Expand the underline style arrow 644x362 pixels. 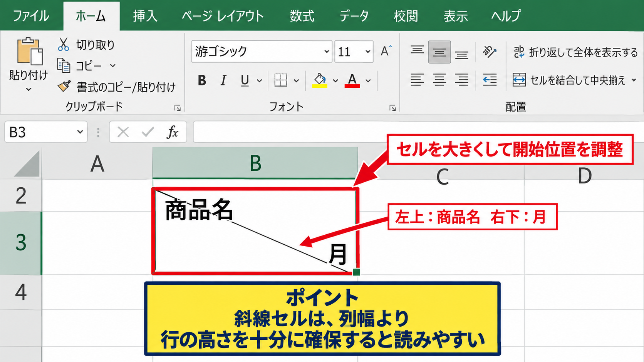(259, 81)
